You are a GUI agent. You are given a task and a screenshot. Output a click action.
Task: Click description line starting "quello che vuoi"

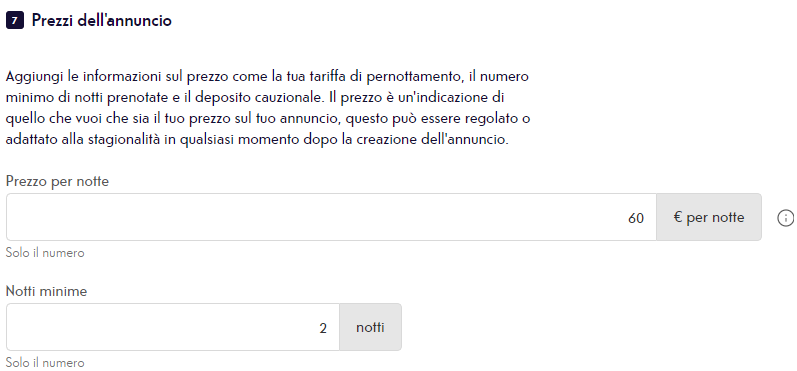coord(268,119)
